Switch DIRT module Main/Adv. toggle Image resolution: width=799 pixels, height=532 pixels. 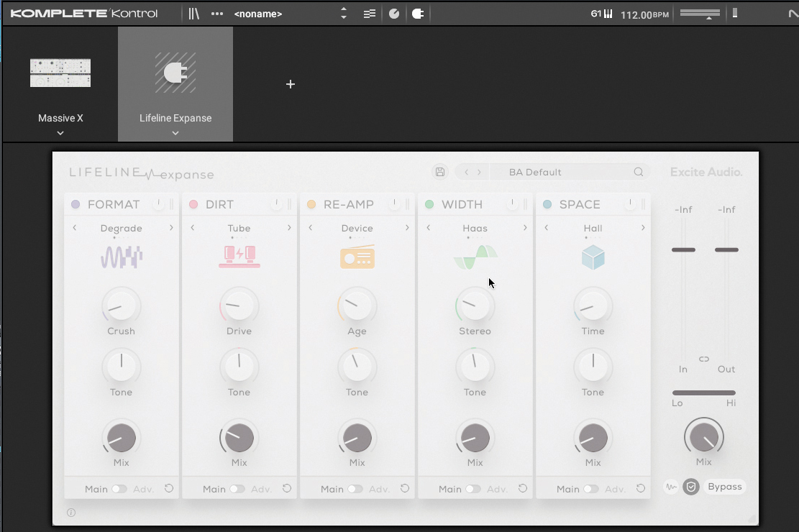click(237, 489)
